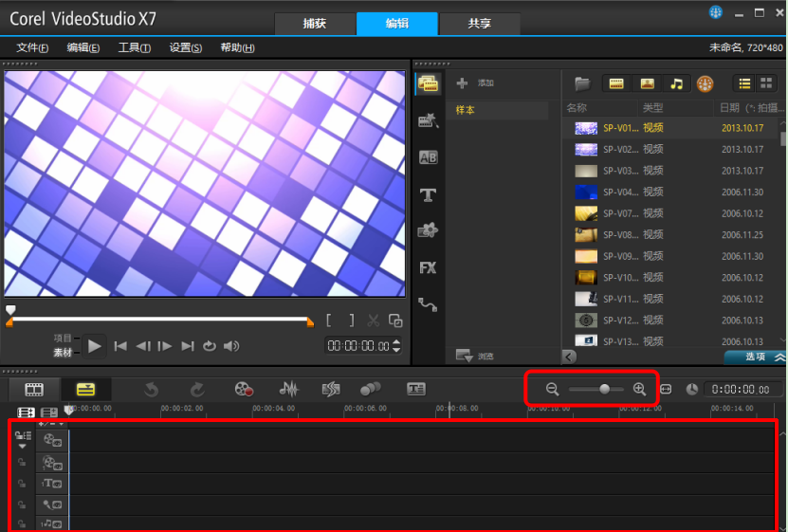Open the Title library T icon
The height and width of the screenshot is (532, 788).
click(428, 194)
